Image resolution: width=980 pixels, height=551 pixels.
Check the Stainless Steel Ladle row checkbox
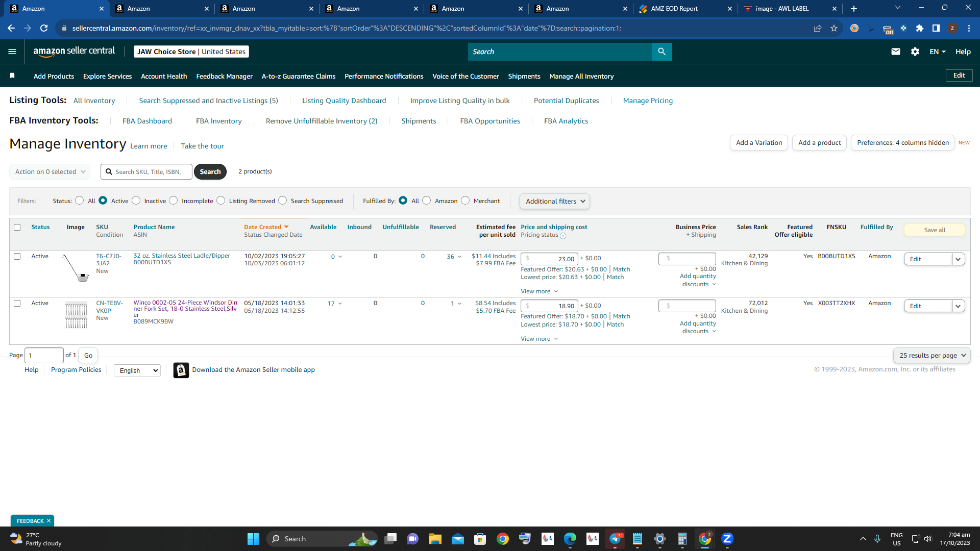click(x=17, y=257)
